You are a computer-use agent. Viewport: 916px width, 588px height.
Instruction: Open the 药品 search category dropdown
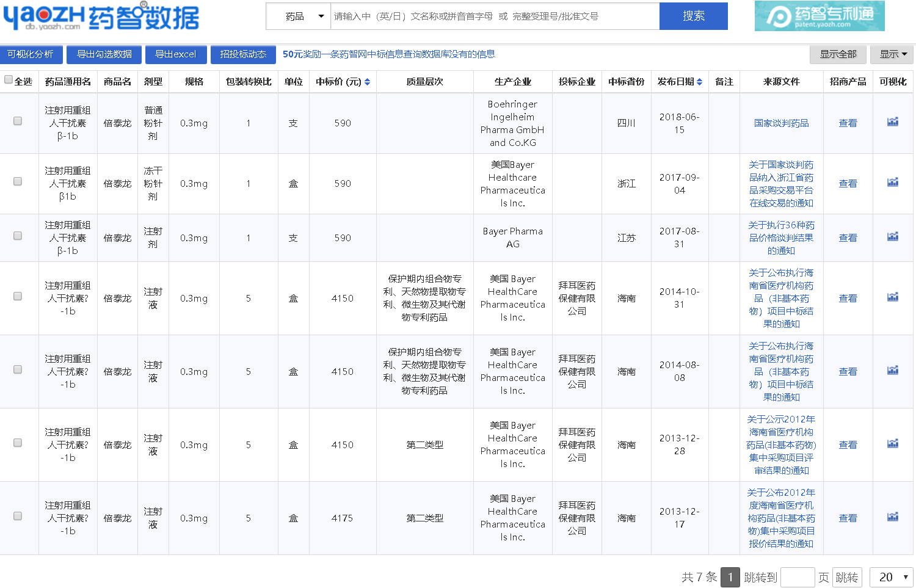[x=299, y=16]
